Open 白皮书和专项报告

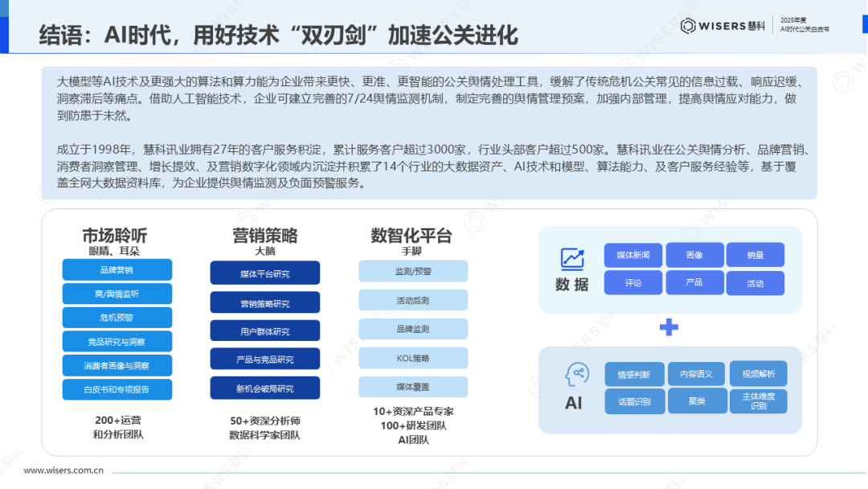[117, 388]
